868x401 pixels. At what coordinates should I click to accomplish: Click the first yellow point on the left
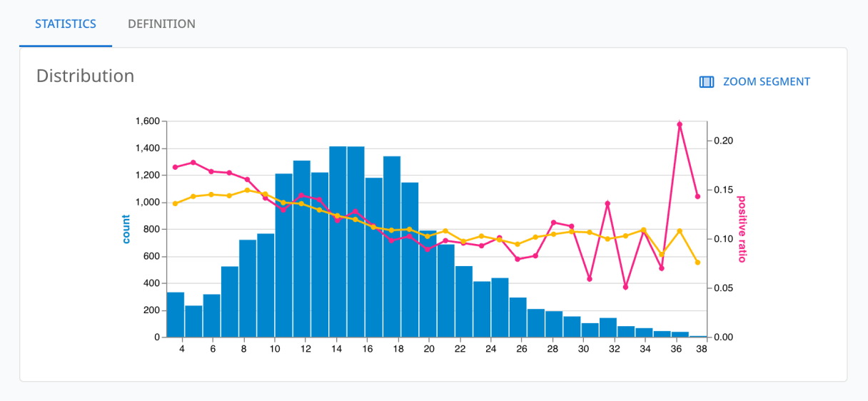(x=176, y=203)
